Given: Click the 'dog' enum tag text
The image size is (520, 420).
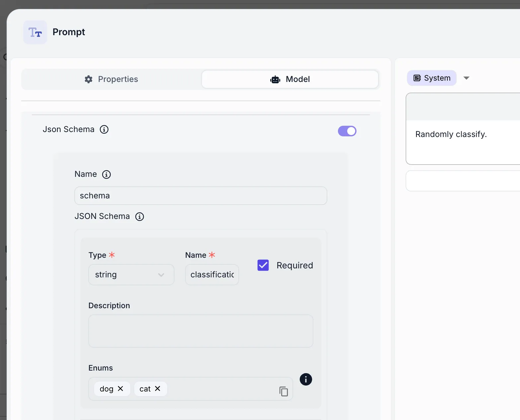Looking at the screenshot, I should [x=106, y=389].
